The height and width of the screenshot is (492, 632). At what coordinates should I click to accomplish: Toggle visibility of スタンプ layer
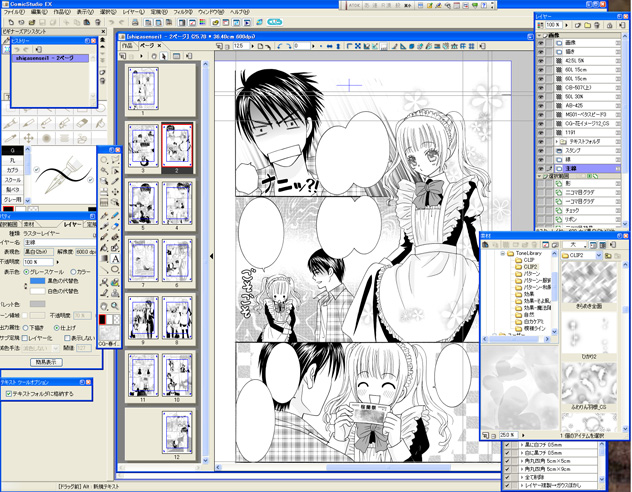pos(540,150)
